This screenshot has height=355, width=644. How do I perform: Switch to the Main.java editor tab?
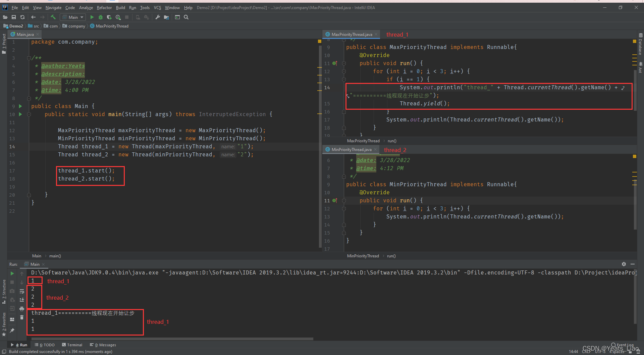pos(25,34)
